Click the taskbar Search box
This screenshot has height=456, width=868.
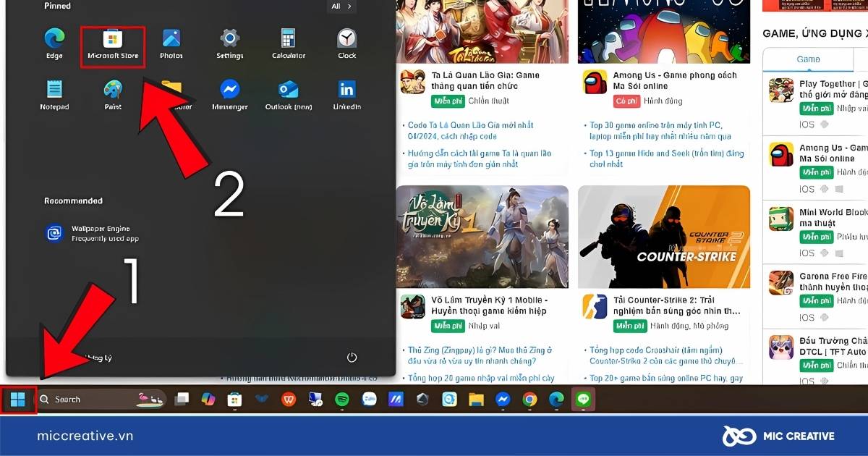tap(101, 400)
